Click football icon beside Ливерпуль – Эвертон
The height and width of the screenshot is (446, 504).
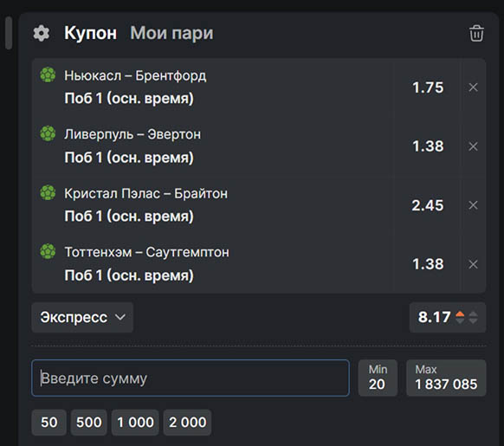(48, 133)
